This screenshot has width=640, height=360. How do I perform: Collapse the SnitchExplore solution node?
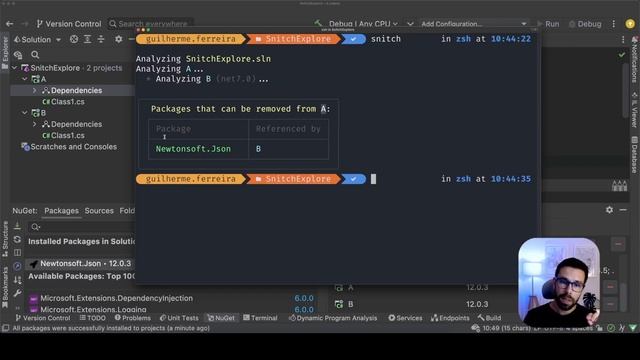tap(15, 68)
